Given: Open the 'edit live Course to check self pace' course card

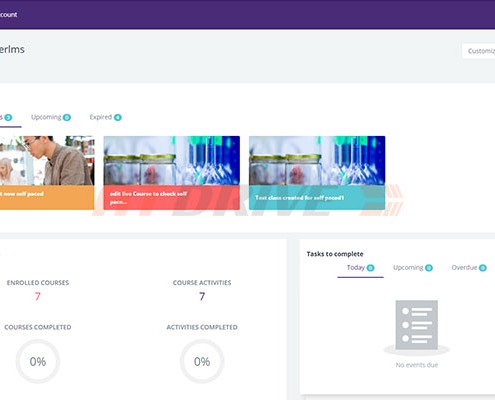Looking at the screenshot, I should (172, 173).
